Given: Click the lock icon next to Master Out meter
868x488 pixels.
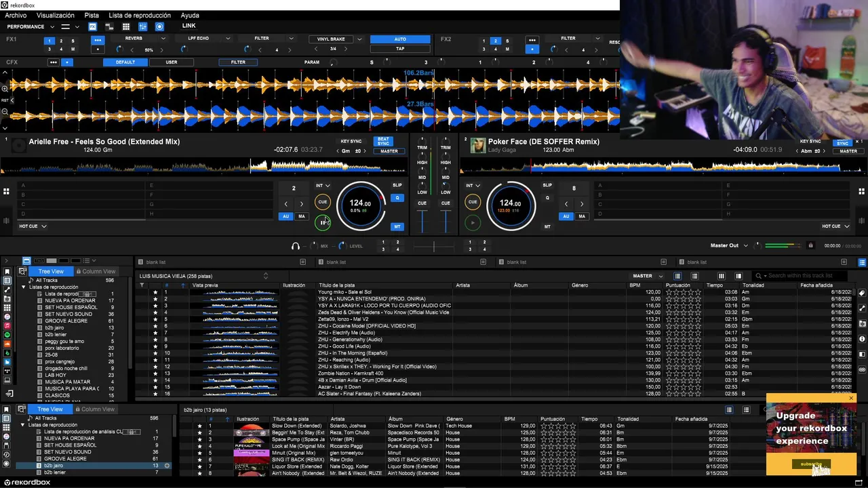Looking at the screenshot, I should pos(810,245).
